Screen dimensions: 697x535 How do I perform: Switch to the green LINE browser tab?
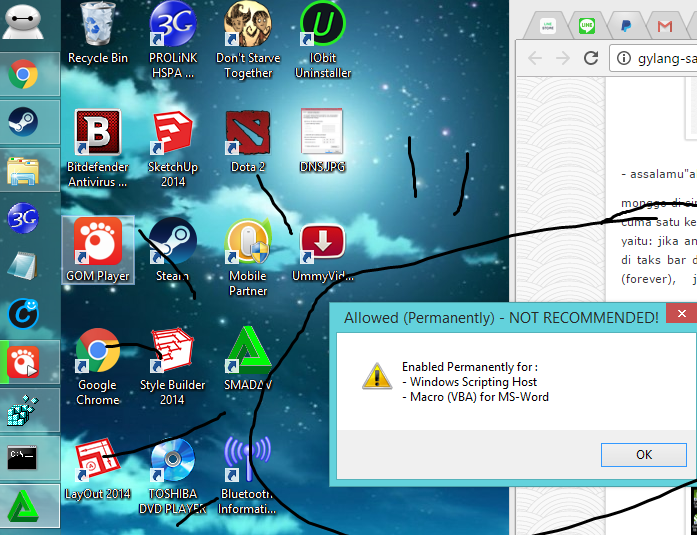point(587,26)
